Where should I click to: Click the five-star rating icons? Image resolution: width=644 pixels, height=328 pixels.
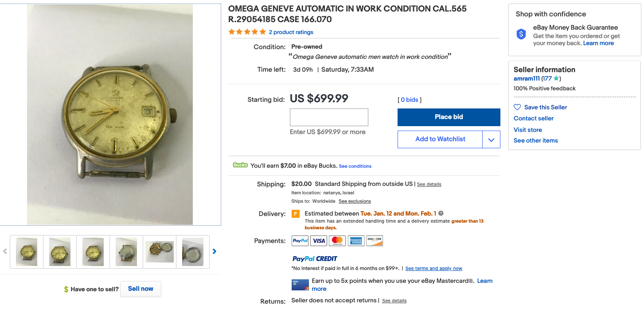247,32
